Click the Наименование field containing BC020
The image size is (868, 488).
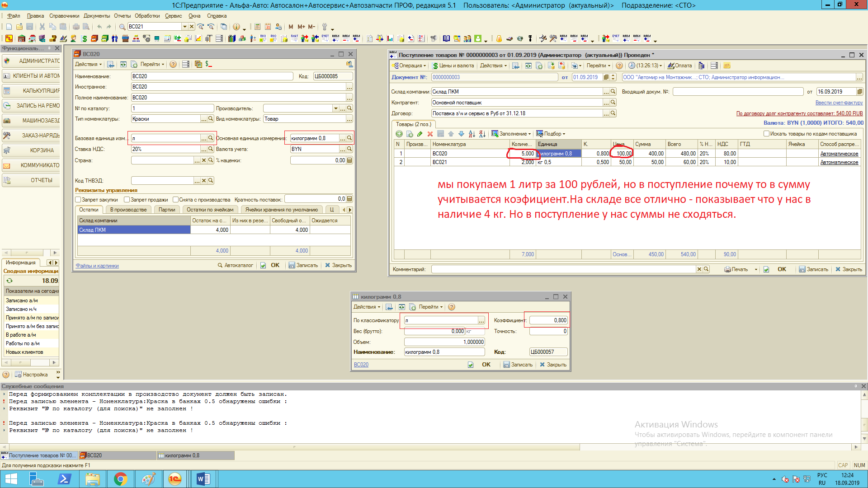tap(212, 76)
